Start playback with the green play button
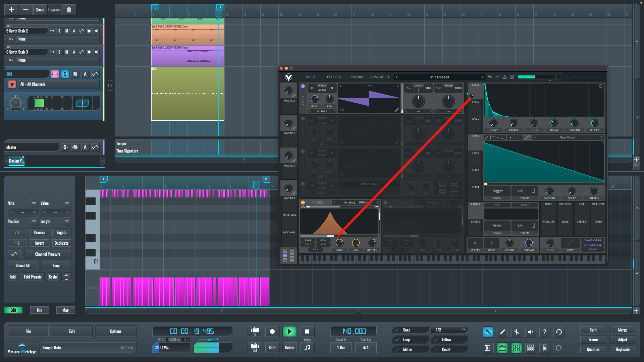The width and height of the screenshot is (644, 362). [x=289, y=331]
